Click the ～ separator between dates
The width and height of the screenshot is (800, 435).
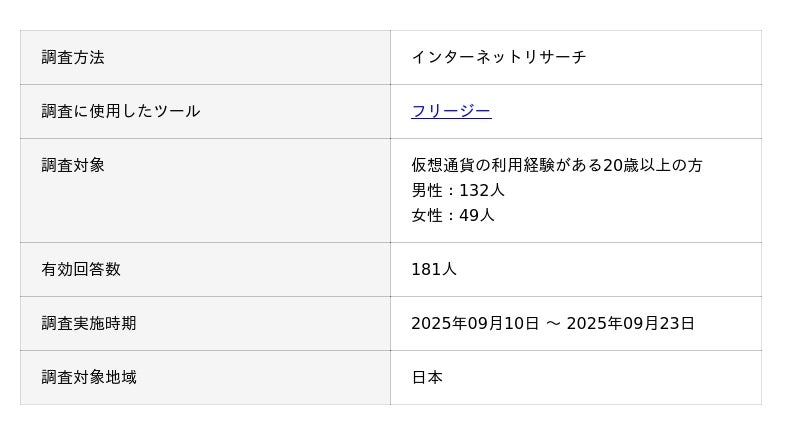[553, 323]
